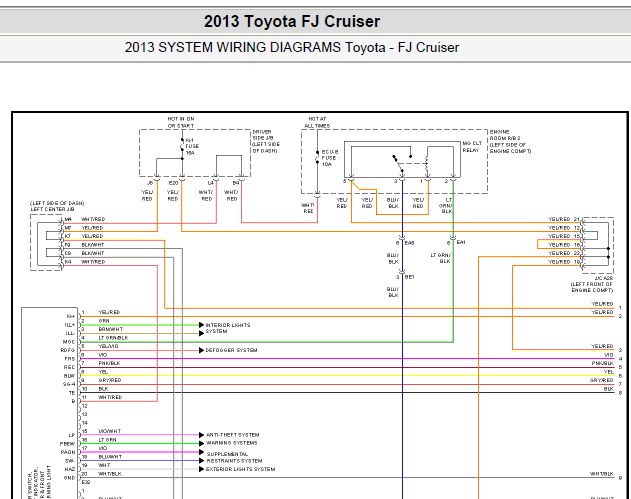631x499 pixels.
Task: Select the ILL+ terminal label
Action: click(70, 325)
